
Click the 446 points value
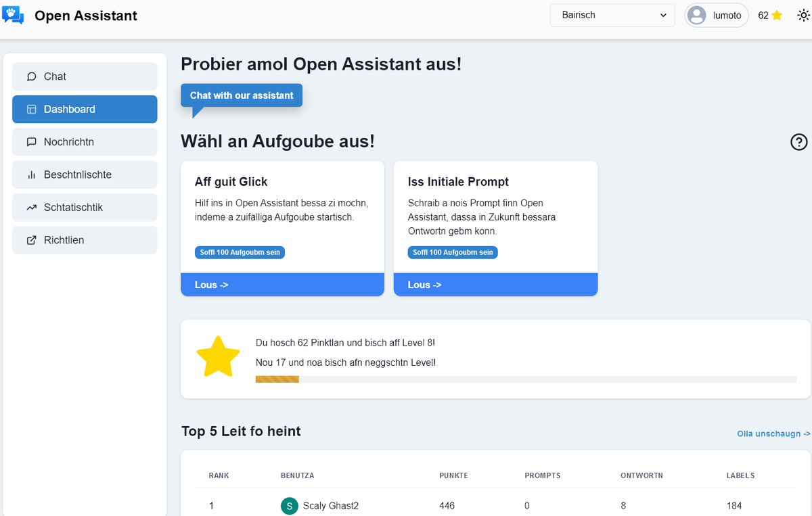click(x=447, y=506)
